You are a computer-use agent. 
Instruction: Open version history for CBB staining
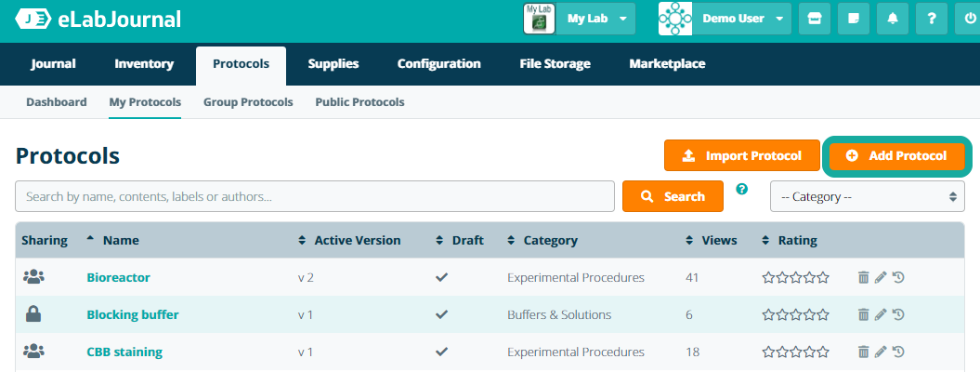click(898, 352)
